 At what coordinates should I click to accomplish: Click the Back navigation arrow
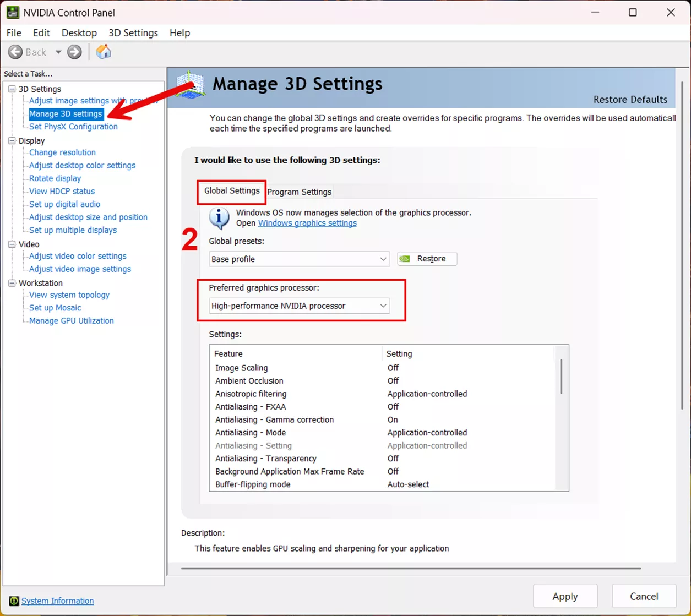(x=16, y=52)
